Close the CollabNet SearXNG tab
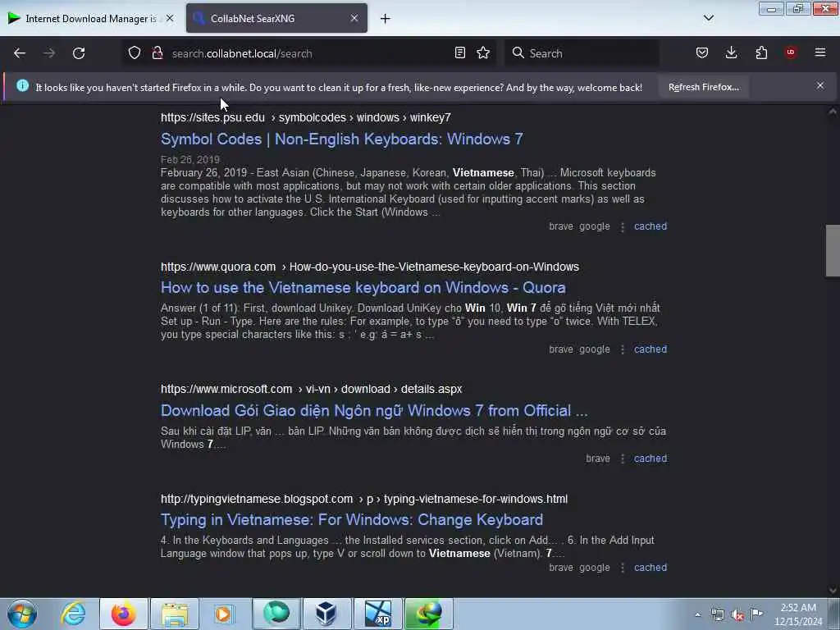Image resolution: width=840 pixels, height=630 pixels. point(354,18)
